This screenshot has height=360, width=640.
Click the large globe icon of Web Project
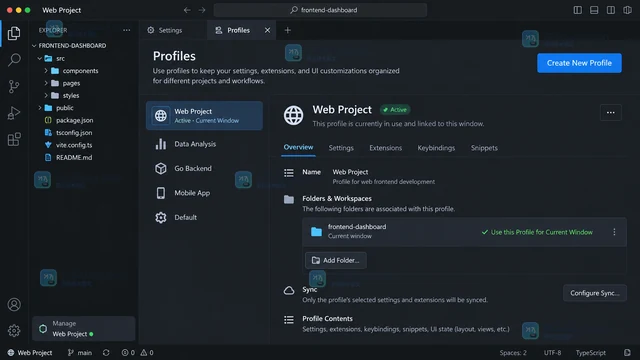click(x=293, y=115)
